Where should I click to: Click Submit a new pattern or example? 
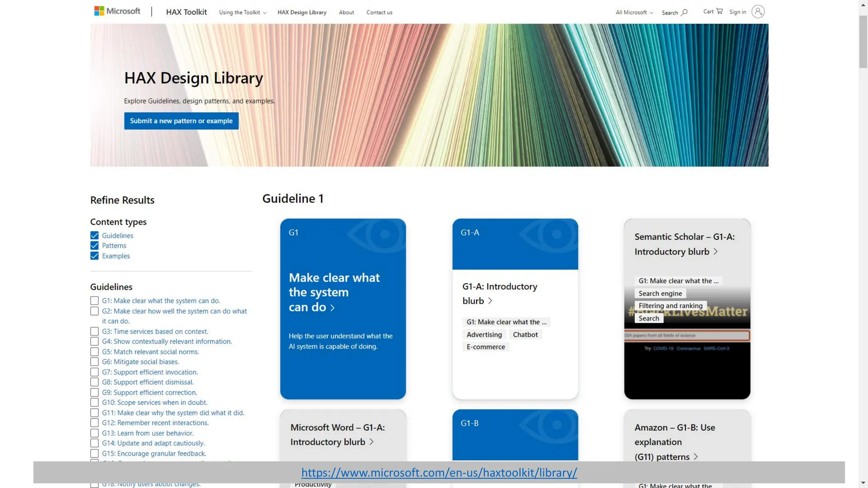pyautogui.click(x=181, y=121)
